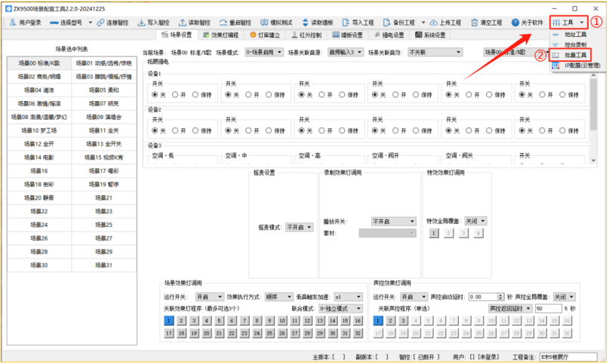Switch to 墙板设置 tab
Image resolution: width=609 pixels, height=364 pixels.
(348, 35)
